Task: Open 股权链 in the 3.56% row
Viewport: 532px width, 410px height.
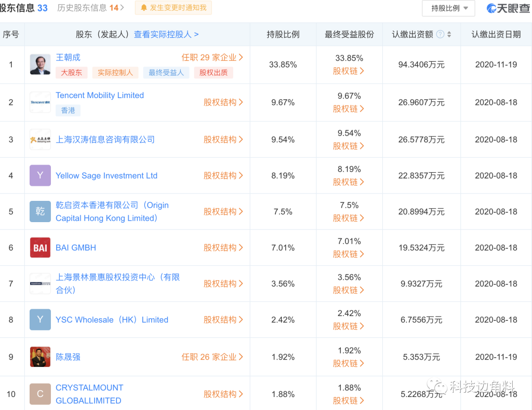Action: click(x=349, y=290)
